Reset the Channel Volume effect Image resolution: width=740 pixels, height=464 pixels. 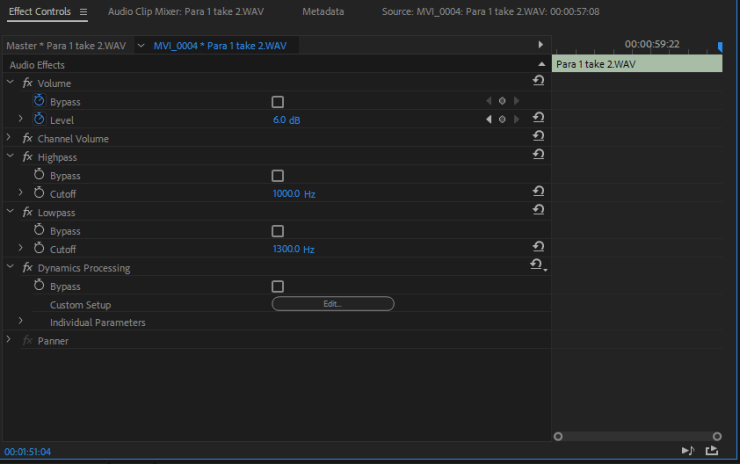[x=538, y=135]
